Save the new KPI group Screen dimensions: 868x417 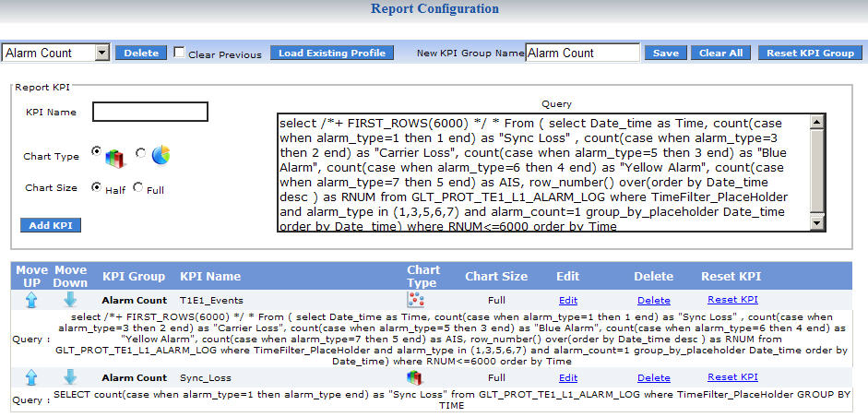(665, 54)
